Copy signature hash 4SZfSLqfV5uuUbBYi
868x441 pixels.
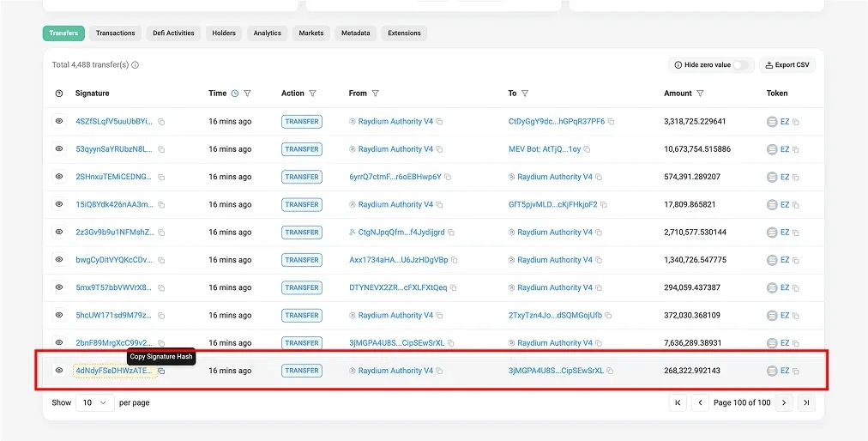pos(161,122)
